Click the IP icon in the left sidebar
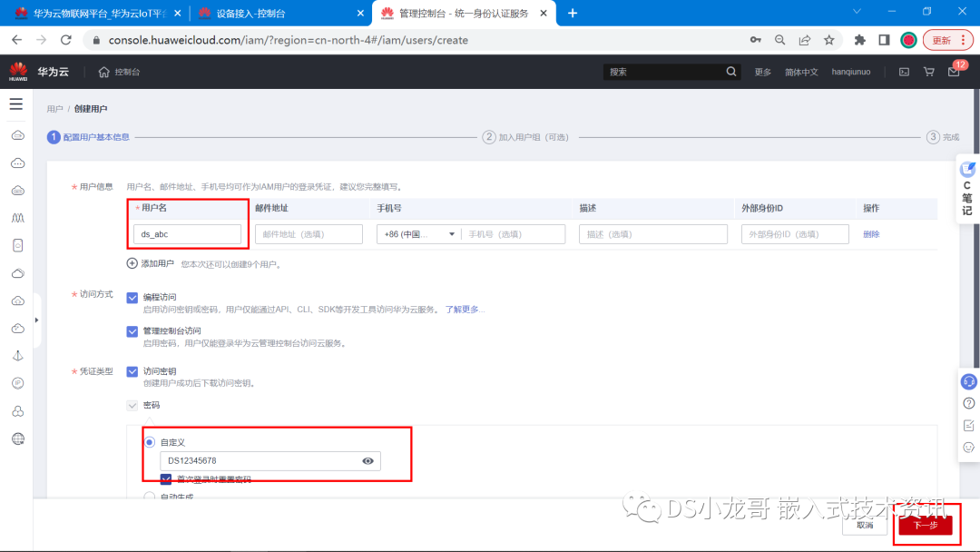Image resolution: width=980 pixels, height=552 pixels. 18,382
